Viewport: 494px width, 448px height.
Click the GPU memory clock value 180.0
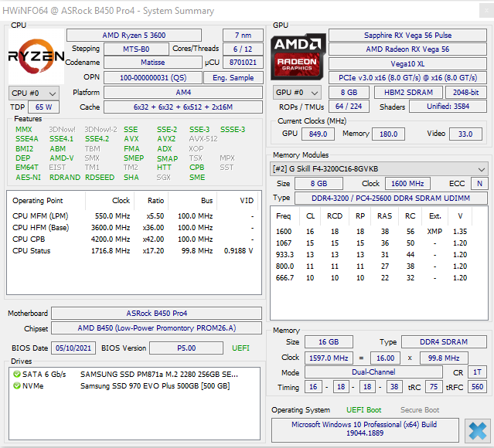388,134
